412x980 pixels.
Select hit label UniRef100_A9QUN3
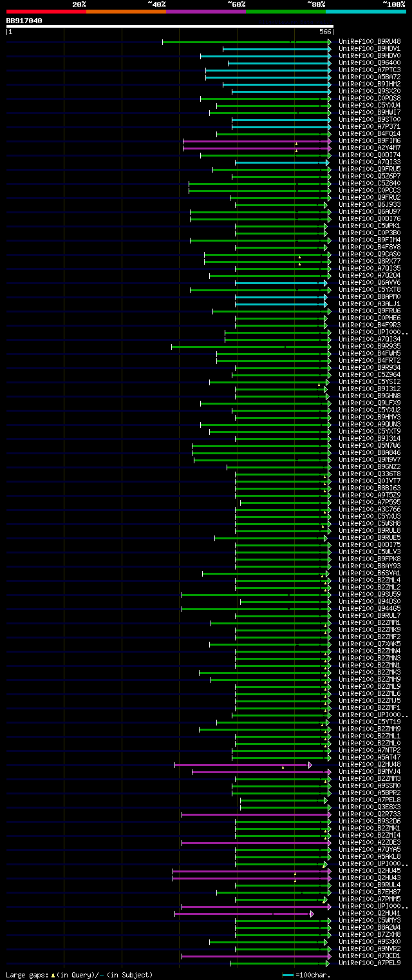[370, 424]
